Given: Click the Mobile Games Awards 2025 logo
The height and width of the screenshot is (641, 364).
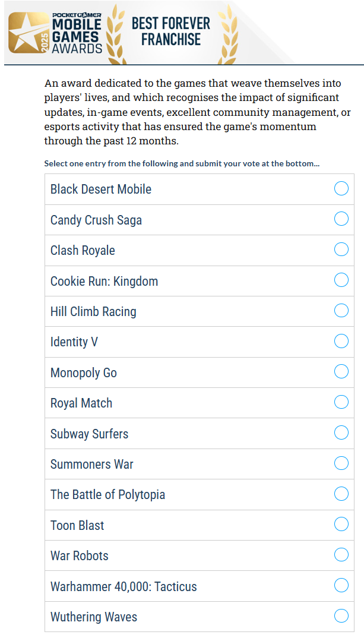Looking at the screenshot, I should click(x=56, y=33).
